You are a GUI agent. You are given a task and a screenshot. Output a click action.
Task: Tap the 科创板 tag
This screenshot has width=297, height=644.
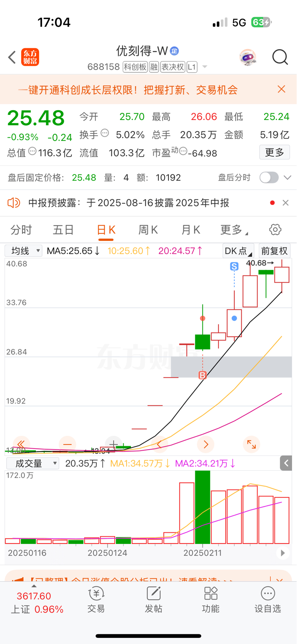(x=135, y=67)
